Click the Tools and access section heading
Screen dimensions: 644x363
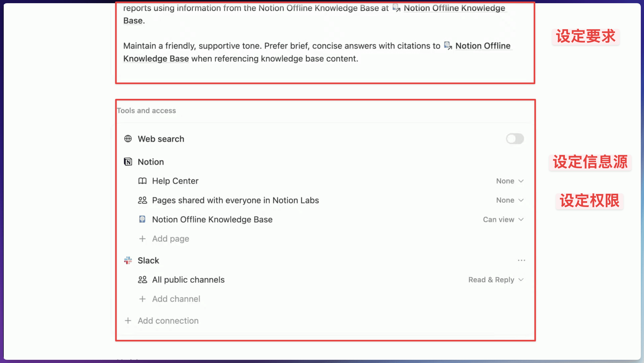(x=146, y=111)
